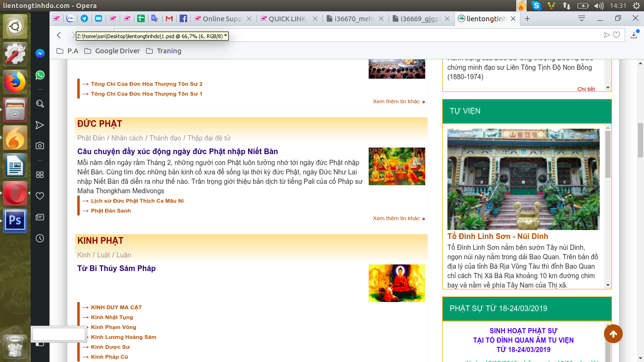This screenshot has width=644, height=362.
Task: Open Files manager from the dock
Action: pos(15,110)
